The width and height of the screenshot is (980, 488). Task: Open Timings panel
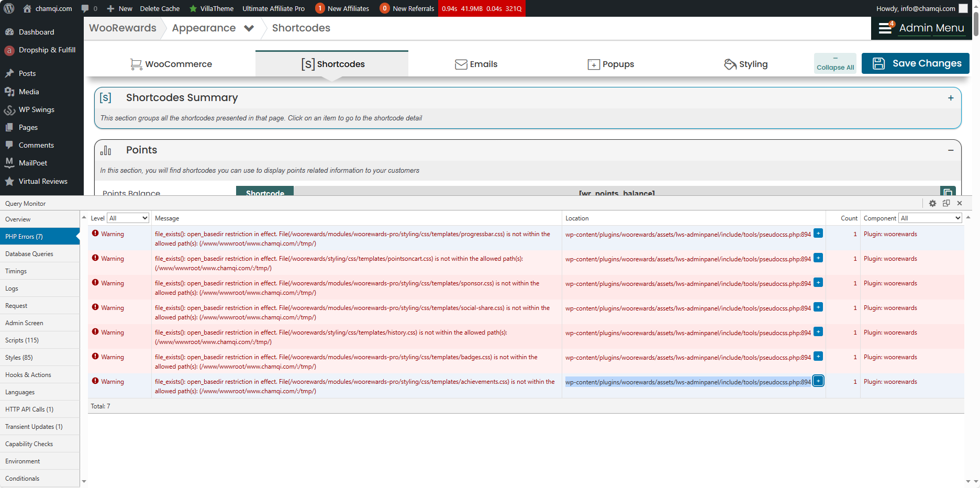[x=40, y=271]
